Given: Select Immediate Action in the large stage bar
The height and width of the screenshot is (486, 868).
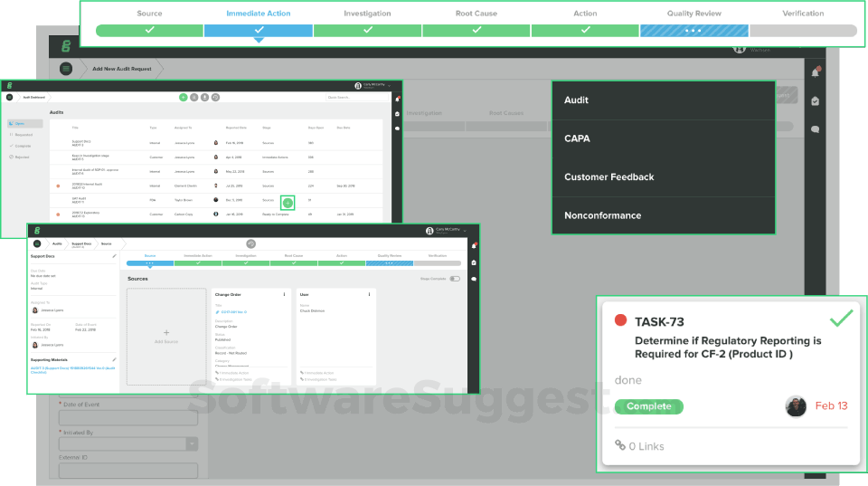Looking at the screenshot, I should point(259,30).
